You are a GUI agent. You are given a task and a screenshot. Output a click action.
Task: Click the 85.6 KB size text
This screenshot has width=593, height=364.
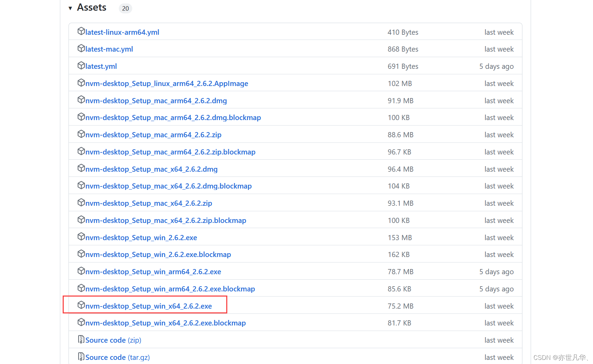point(399,289)
